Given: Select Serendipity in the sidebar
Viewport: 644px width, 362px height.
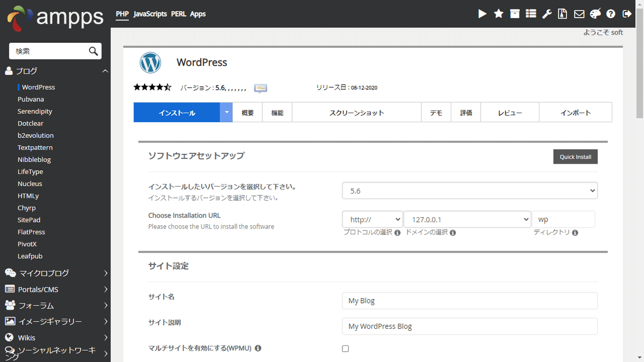Looking at the screenshot, I should click(x=35, y=111).
